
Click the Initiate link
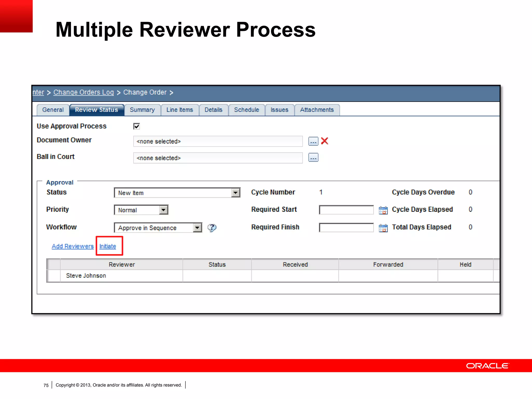coord(108,246)
